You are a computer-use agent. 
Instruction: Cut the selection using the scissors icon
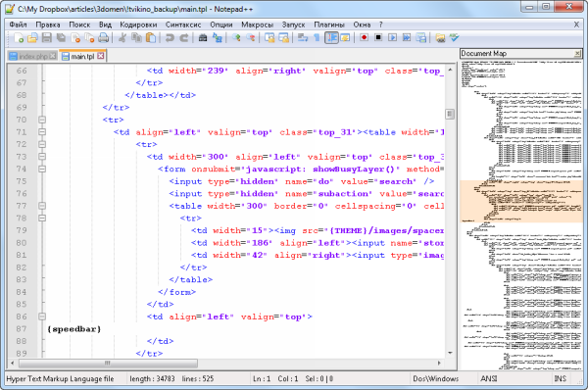click(122, 37)
